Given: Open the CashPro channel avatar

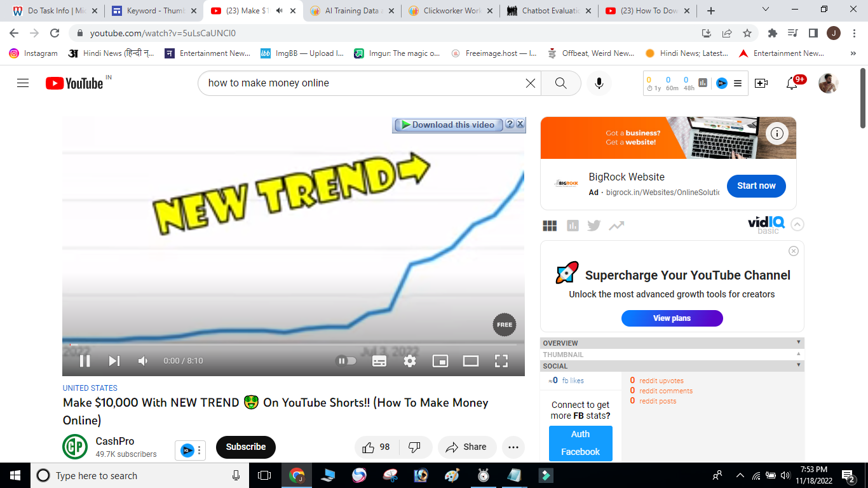Looking at the screenshot, I should pyautogui.click(x=75, y=447).
